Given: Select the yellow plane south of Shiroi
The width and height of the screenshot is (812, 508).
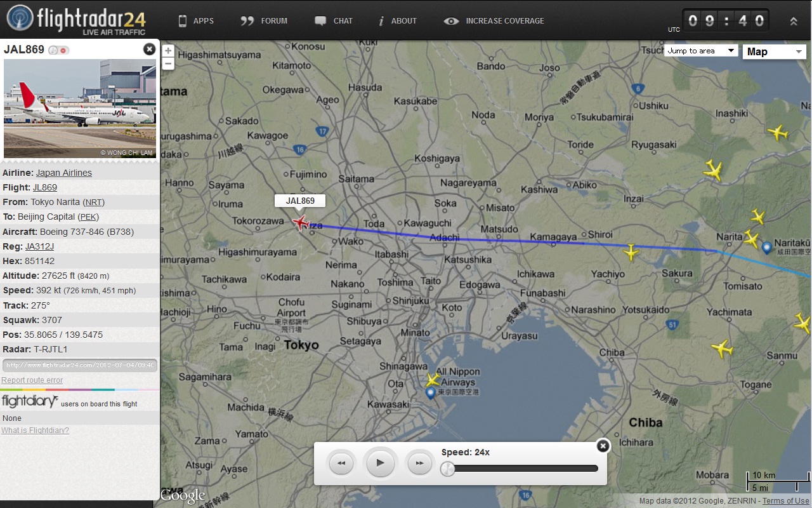Looking at the screenshot, I should pyautogui.click(x=631, y=252).
